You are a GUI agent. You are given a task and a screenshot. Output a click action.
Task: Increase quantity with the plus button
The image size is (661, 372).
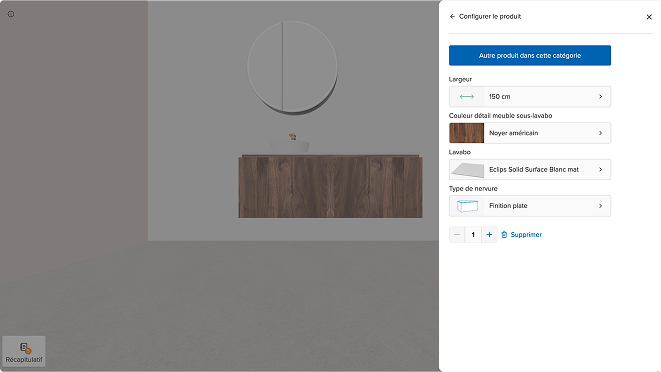(489, 235)
